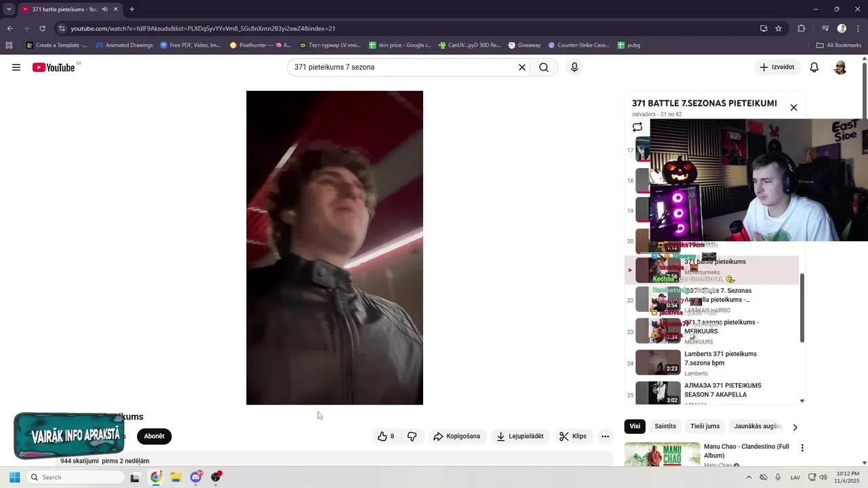Create a clip with Klips button
Viewport: 868px width, 488px height.
[x=573, y=436]
